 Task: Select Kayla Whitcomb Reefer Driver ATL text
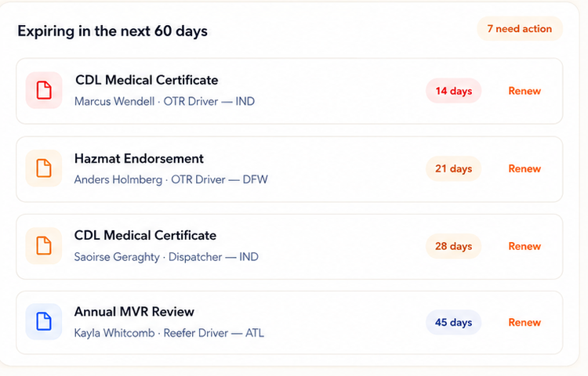click(x=169, y=333)
